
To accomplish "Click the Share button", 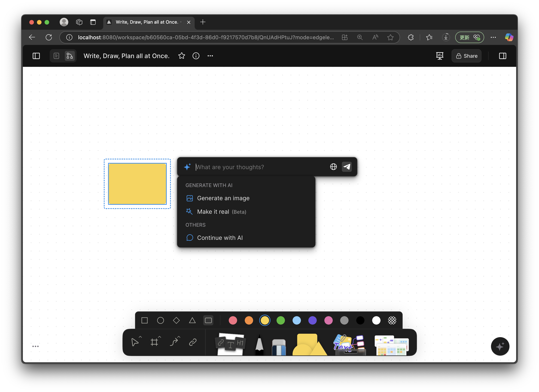I will coord(466,56).
